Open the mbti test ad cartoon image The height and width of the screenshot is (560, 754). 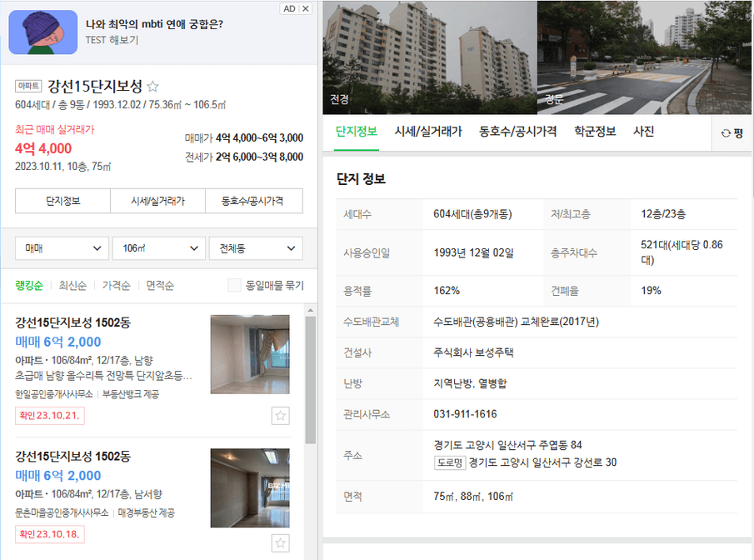[x=43, y=32]
